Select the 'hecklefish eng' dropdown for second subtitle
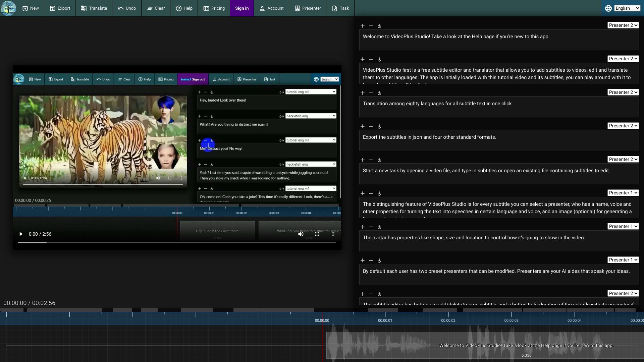Viewport: 644px width, 362px height. (x=310, y=116)
